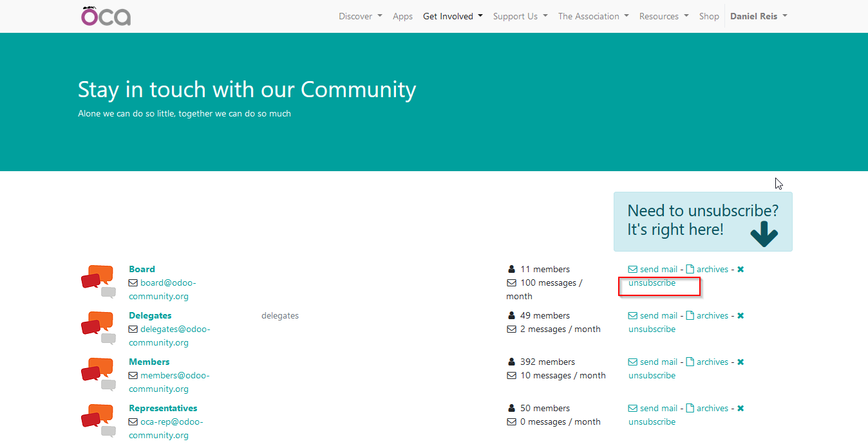Image resolution: width=868 pixels, height=444 pixels.
Task: Click envelope icon beside Members send mail
Action: pos(632,362)
